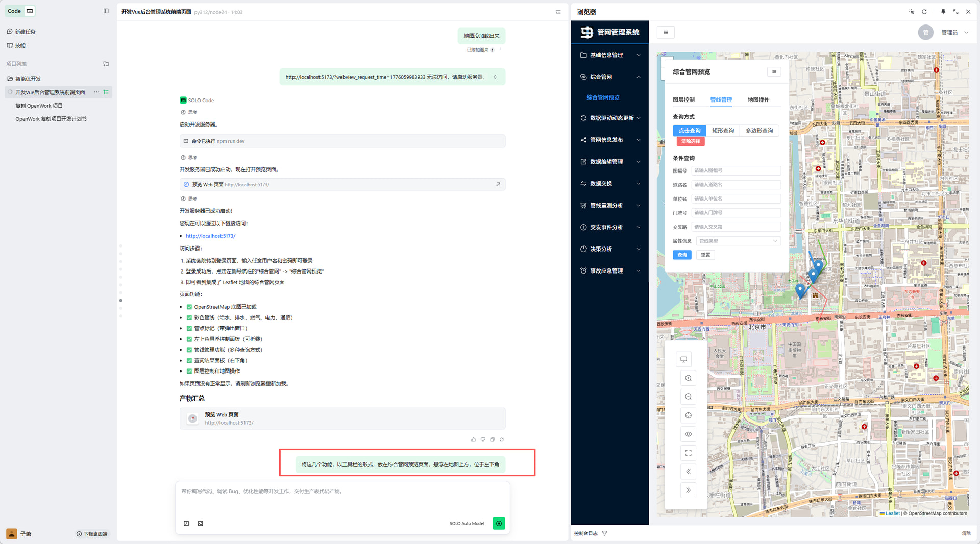This screenshot has height=544, width=980.
Task: Click the 道路名 input field
Action: (736, 185)
